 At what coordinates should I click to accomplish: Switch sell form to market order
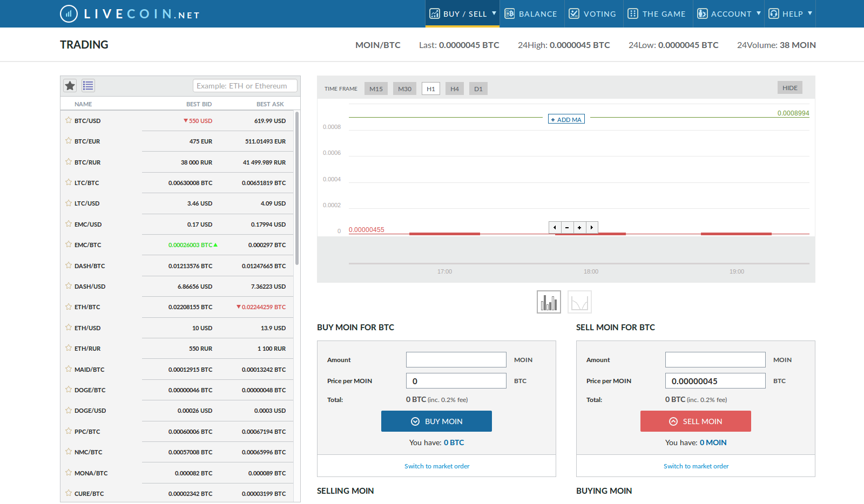click(696, 466)
